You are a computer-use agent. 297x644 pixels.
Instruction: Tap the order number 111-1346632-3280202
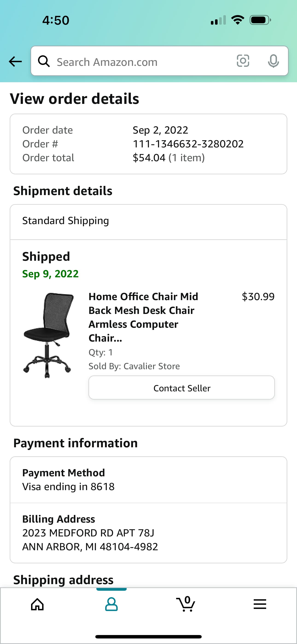point(188,144)
